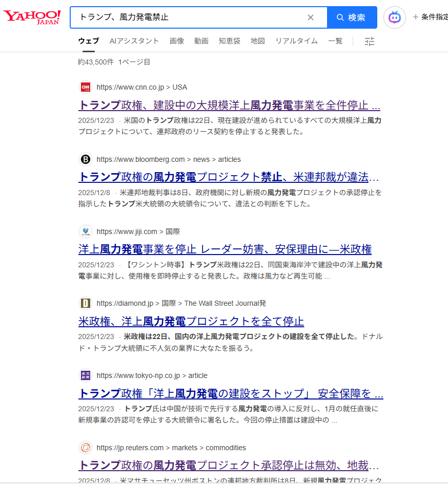Click the search input field with トランプ query
This screenshot has width=448, height=484.
click(x=190, y=17)
